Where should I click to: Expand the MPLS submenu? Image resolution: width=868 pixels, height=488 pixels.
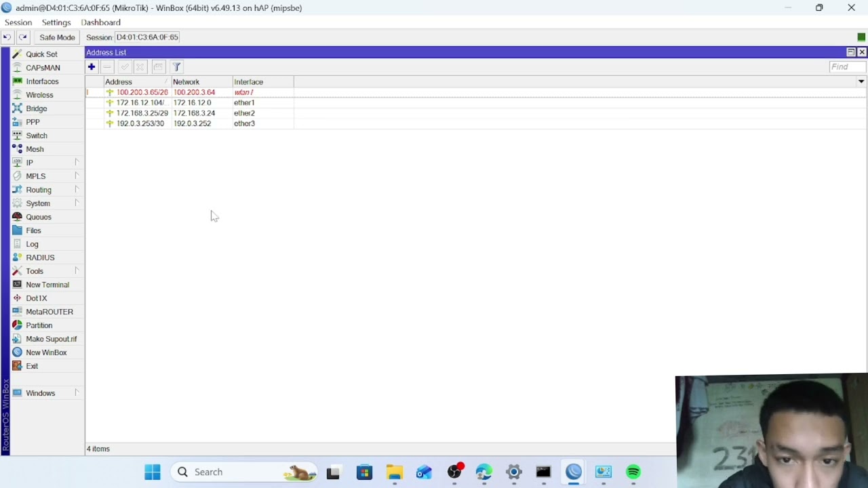pyautogui.click(x=47, y=176)
